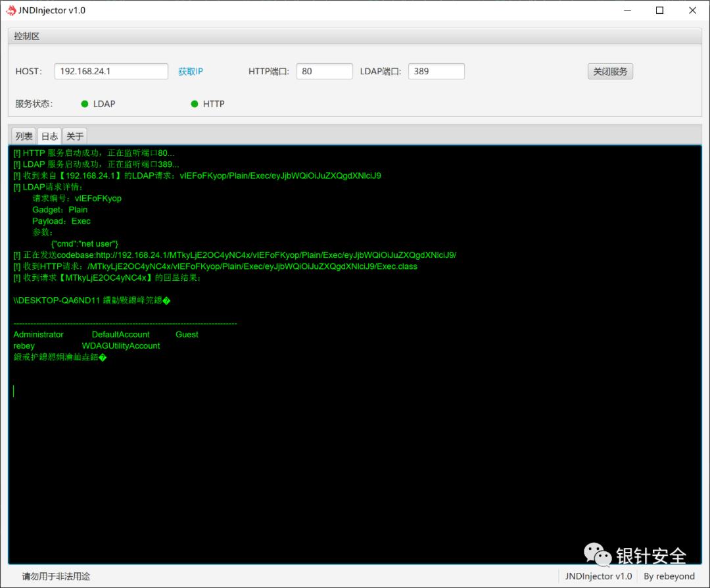Click the log line 'Payload: Exec'
The height and width of the screenshot is (588, 710).
(61, 221)
